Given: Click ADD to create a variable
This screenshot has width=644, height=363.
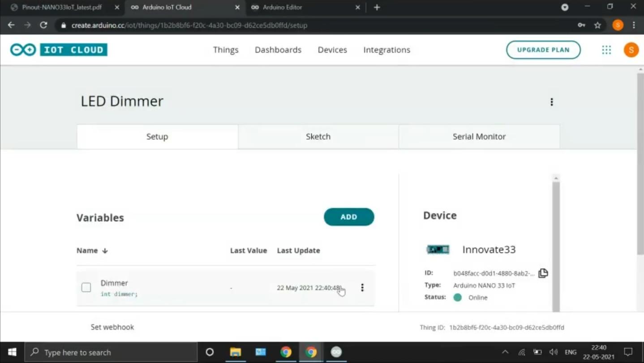Looking at the screenshot, I should (349, 217).
